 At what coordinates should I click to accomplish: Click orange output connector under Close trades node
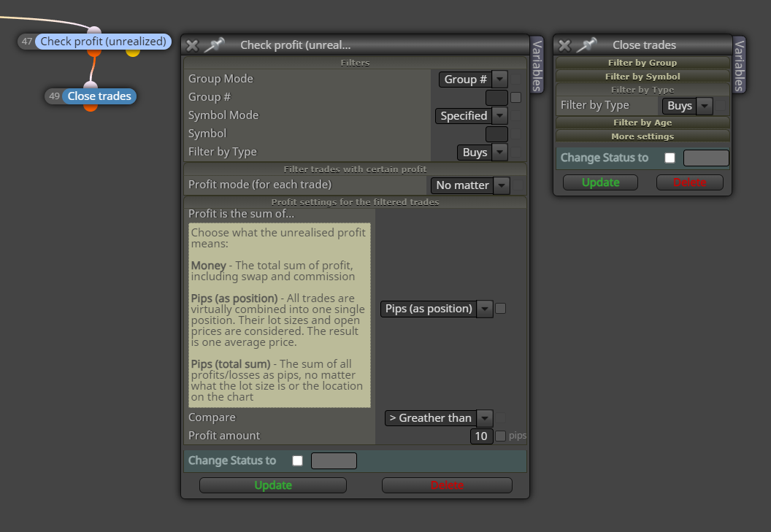(91, 107)
